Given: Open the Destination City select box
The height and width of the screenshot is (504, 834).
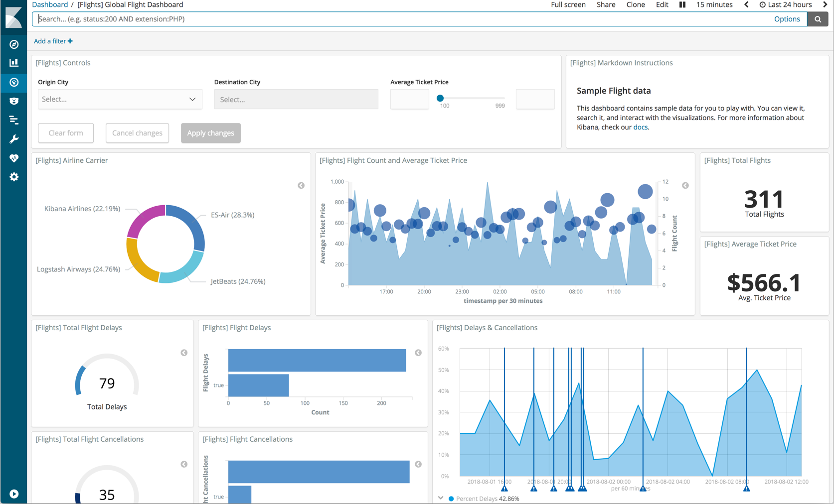Looking at the screenshot, I should pos(296,99).
